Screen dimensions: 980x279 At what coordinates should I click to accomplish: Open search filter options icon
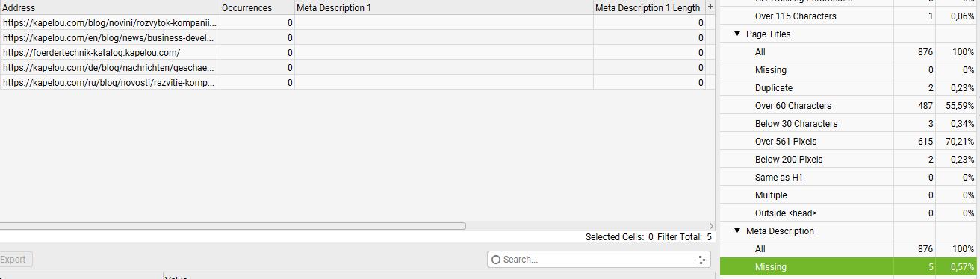(701, 260)
